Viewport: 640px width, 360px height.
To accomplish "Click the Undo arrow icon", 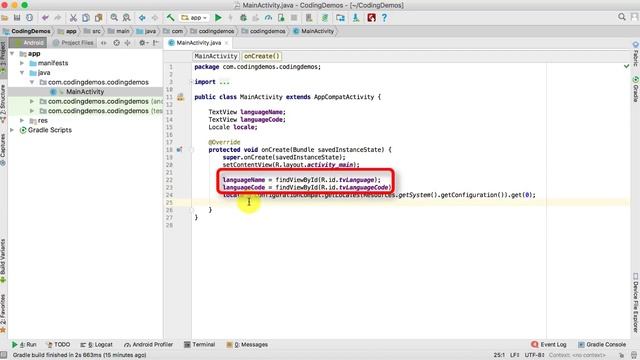I will 45,18.
